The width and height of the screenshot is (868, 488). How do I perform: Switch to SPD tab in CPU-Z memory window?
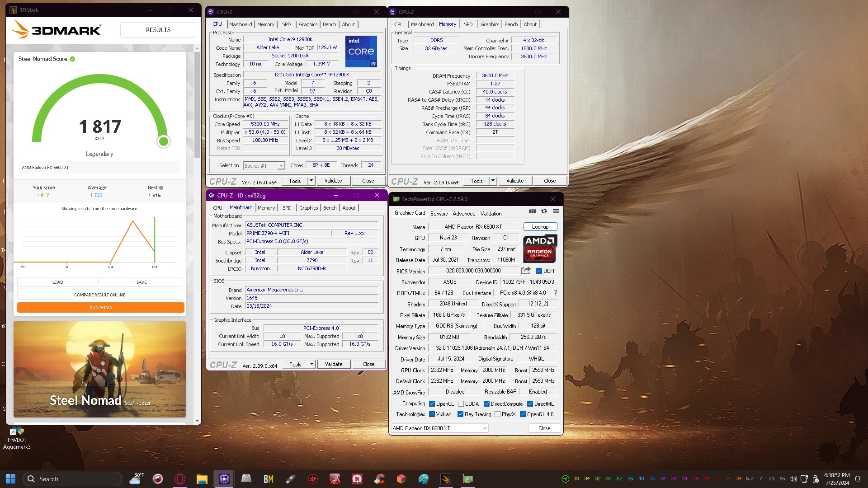tap(468, 24)
